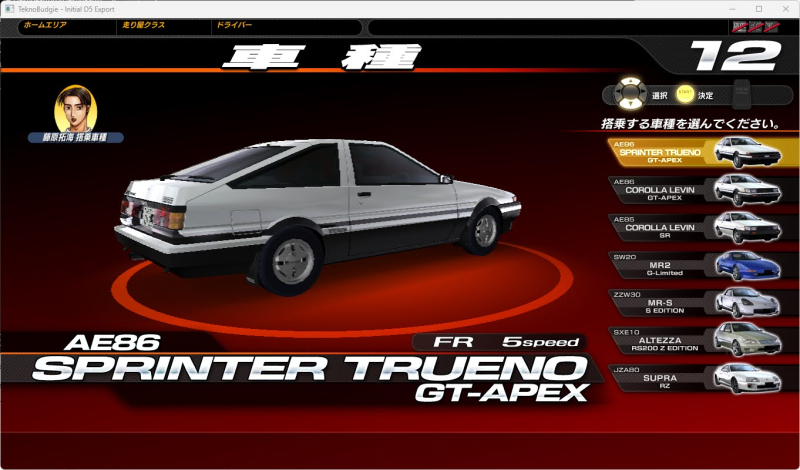The image size is (800, 470).
Task: Click the 5speed transmission label
Action: [540, 342]
